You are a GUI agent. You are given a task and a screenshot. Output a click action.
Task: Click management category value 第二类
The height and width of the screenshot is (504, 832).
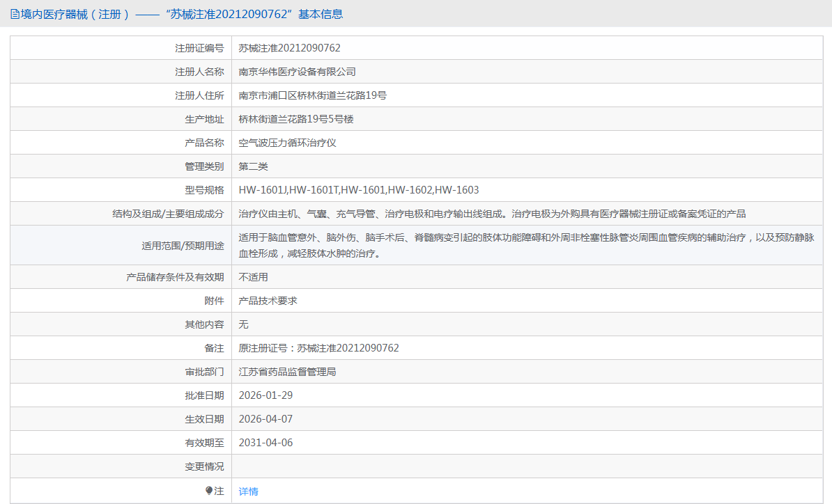253,166
